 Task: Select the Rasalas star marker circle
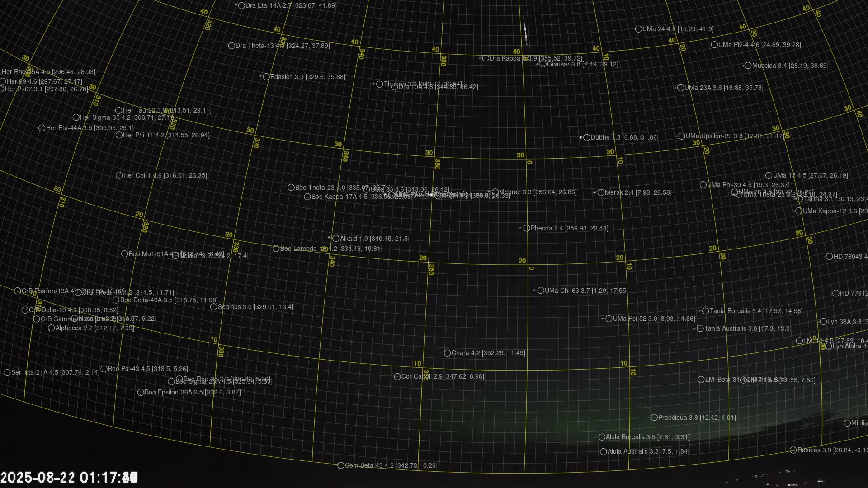click(x=793, y=450)
